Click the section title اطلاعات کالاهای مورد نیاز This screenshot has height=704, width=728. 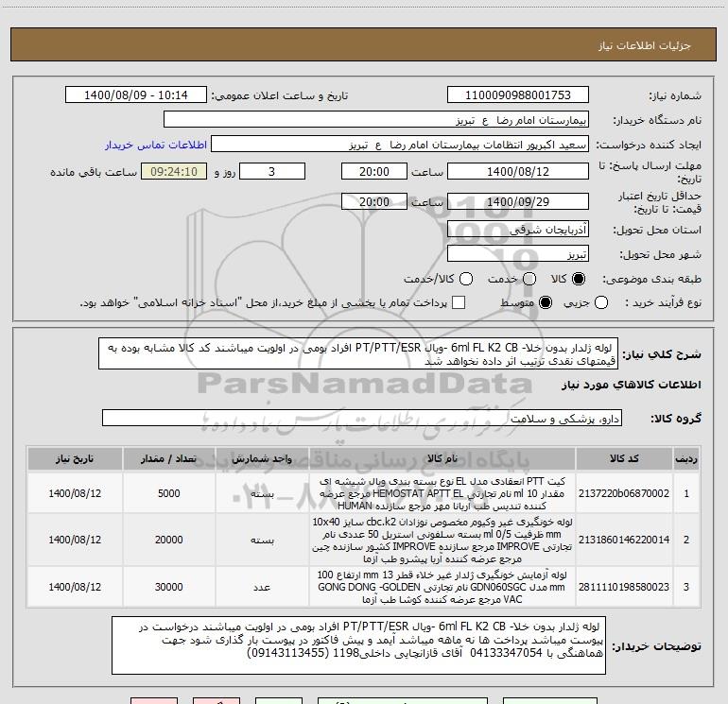(x=632, y=385)
